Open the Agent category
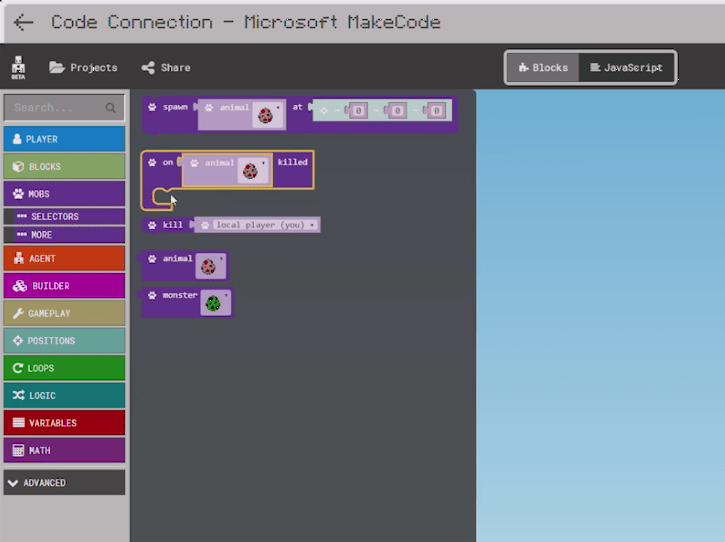 tap(64, 258)
